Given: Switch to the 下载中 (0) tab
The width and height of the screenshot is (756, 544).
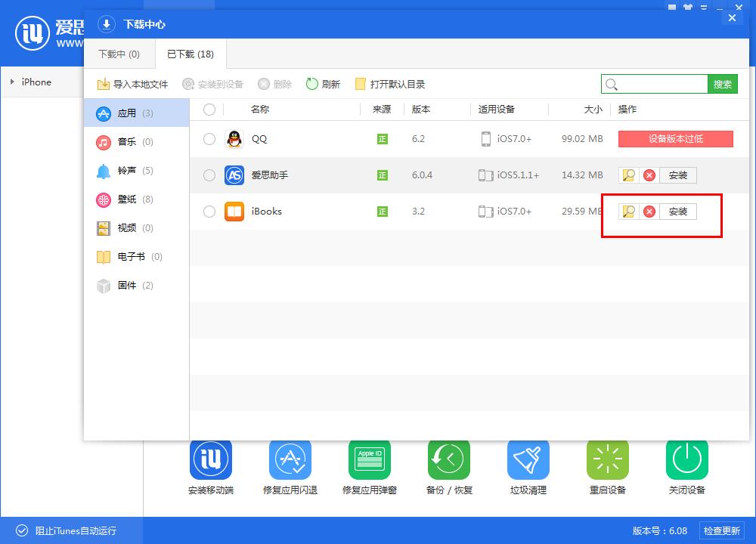Looking at the screenshot, I should 119,54.
